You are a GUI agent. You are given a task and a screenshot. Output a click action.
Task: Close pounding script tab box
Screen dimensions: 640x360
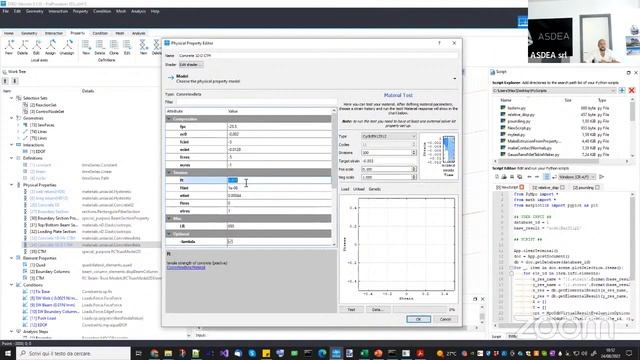coord(598,187)
